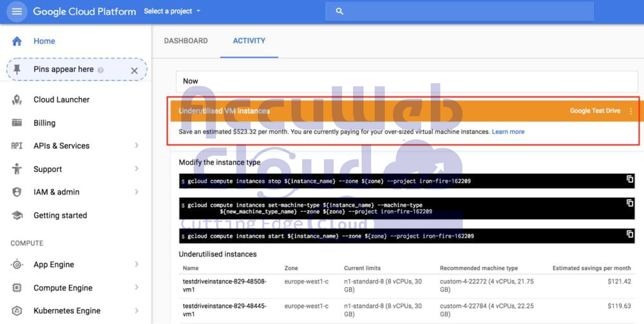This screenshot has height=324, width=644.
Task: Dismiss the 'Pins appear here' hint
Action: (134, 70)
